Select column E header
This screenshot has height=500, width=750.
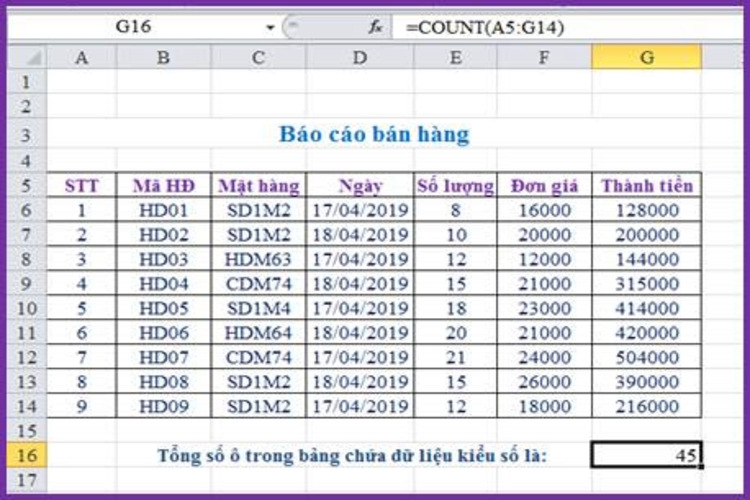[x=455, y=57]
